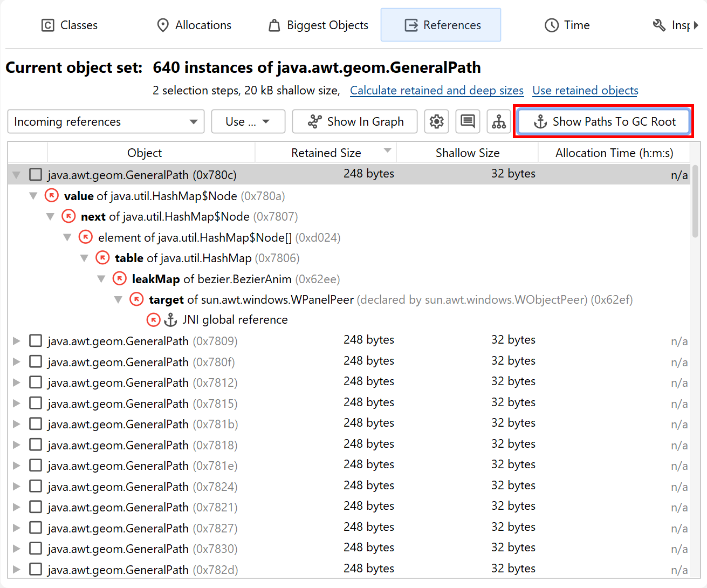
Task: Click the settings gear icon in toolbar
Action: pos(436,121)
